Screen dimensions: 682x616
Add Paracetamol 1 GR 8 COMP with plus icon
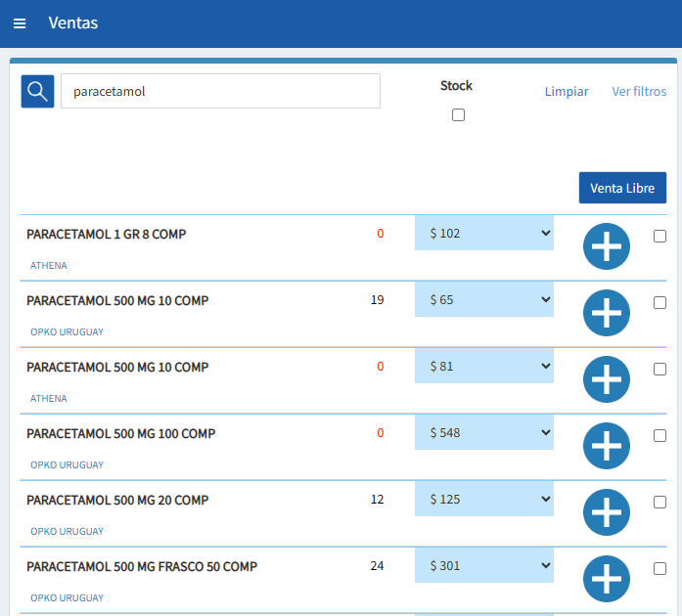click(606, 247)
